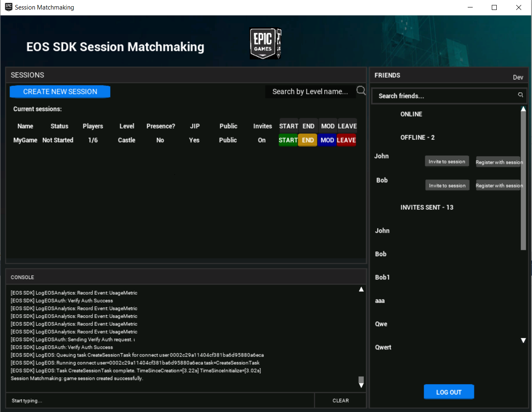Collapse the OFFLINE friends section
The height and width of the screenshot is (412, 532).
click(418, 137)
